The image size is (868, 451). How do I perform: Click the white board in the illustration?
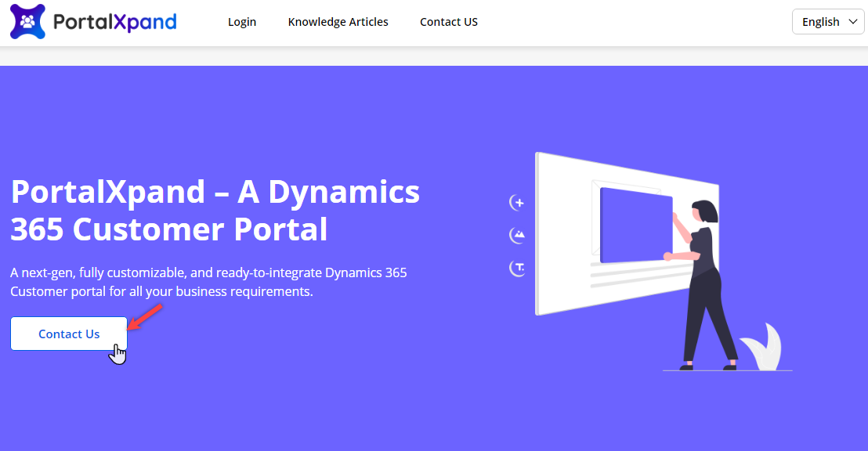click(564, 235)
